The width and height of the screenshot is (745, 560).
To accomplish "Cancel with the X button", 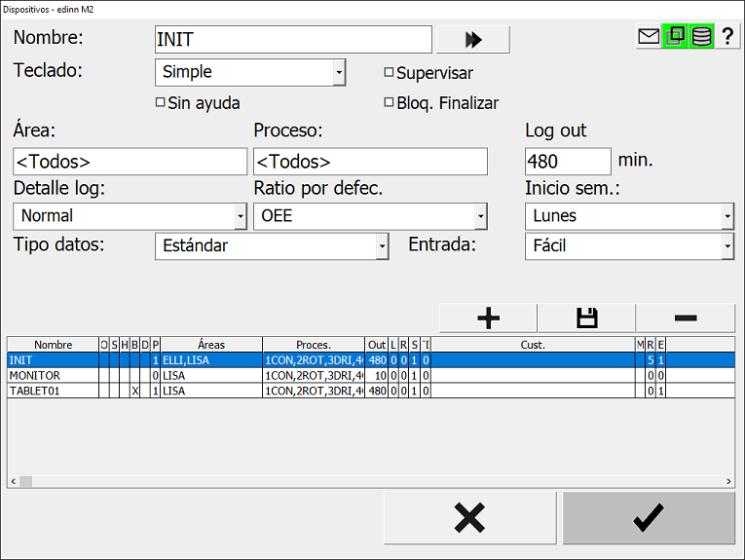I will point(470,518).
